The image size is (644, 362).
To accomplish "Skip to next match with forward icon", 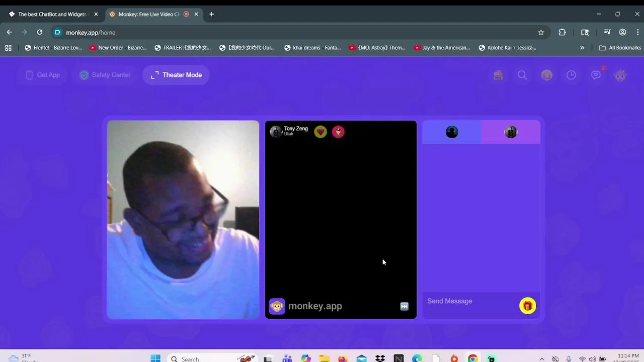I will (404, 306).
